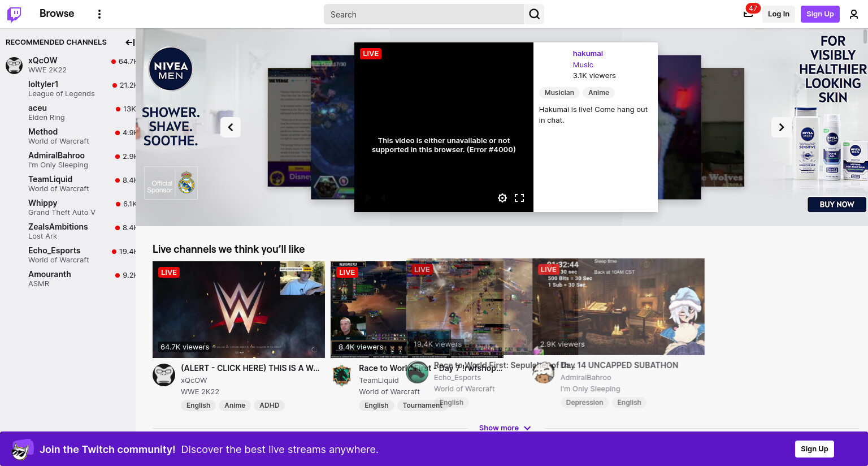The image size is (868, 466).
Task: Click the page vertical scrollbar
Action: coord(865,36)
